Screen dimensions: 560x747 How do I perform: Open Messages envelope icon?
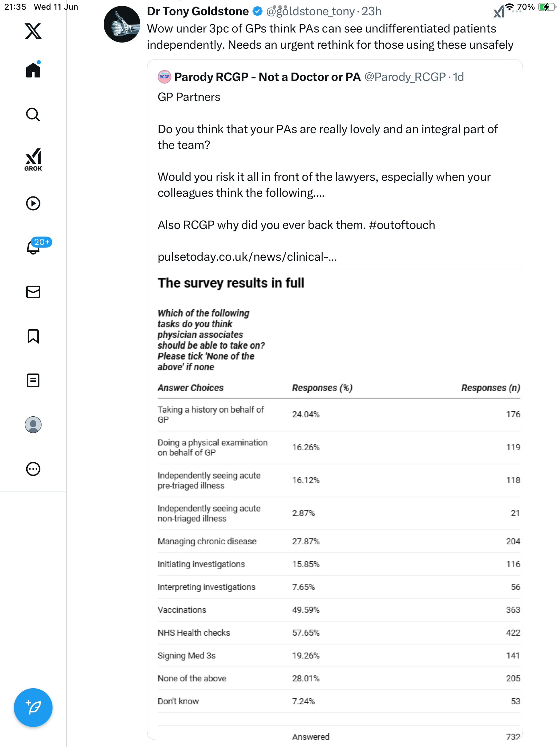[33, 292]
